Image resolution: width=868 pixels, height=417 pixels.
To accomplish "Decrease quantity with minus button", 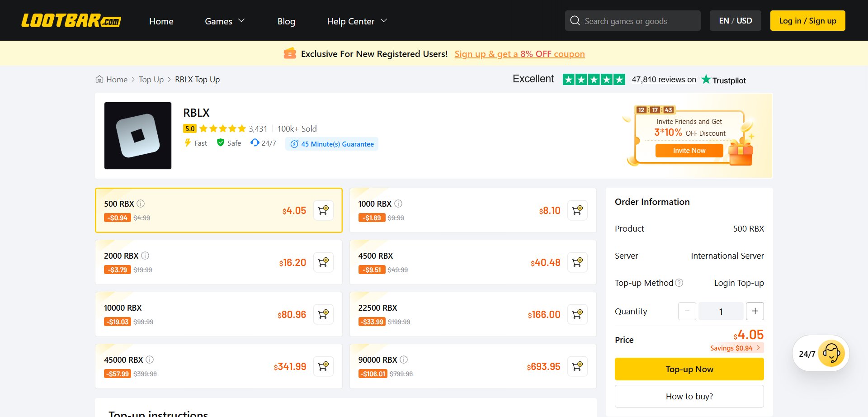I will point(687,311).
